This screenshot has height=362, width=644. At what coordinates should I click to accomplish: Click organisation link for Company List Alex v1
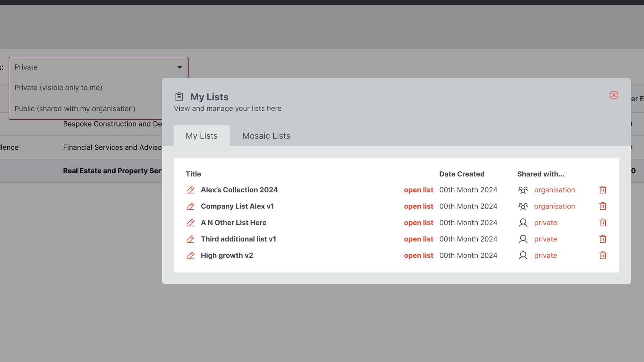(554, 206)
